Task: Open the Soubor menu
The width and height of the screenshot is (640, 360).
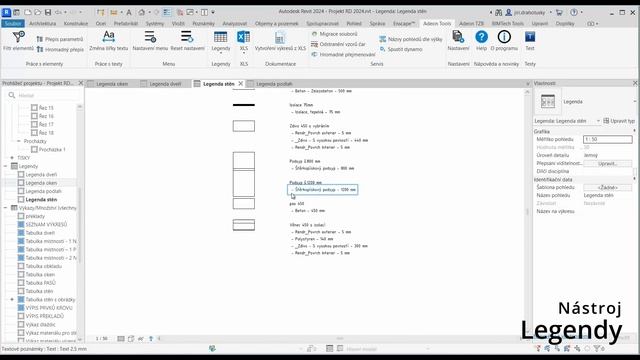Action: (x=13, y=24)
